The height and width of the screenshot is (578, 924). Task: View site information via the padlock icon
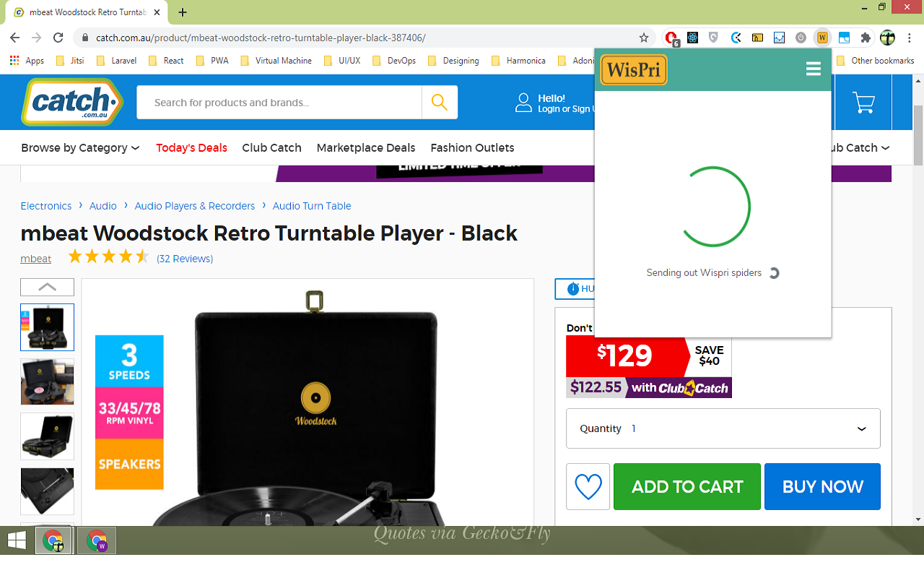click(x=85, y=38)
